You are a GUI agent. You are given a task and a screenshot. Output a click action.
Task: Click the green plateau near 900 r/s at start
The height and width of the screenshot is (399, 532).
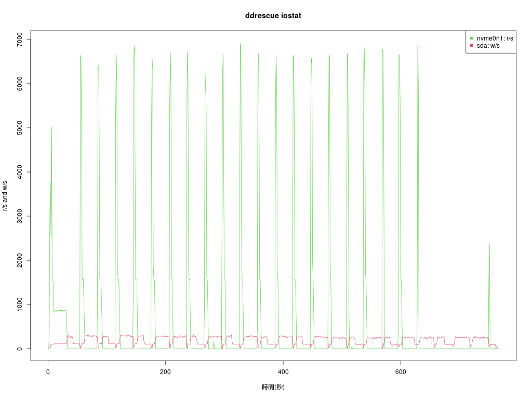[x=60, y=311]
